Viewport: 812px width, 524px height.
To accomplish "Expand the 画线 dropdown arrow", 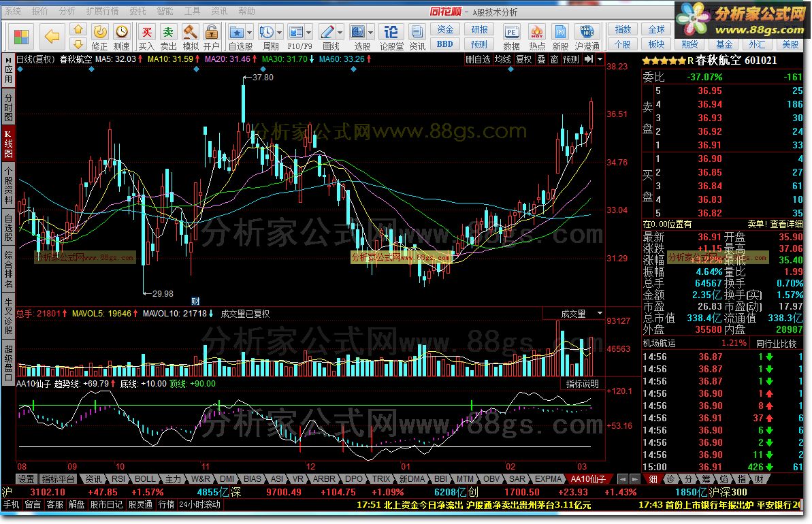I will (x=340, y=33).
